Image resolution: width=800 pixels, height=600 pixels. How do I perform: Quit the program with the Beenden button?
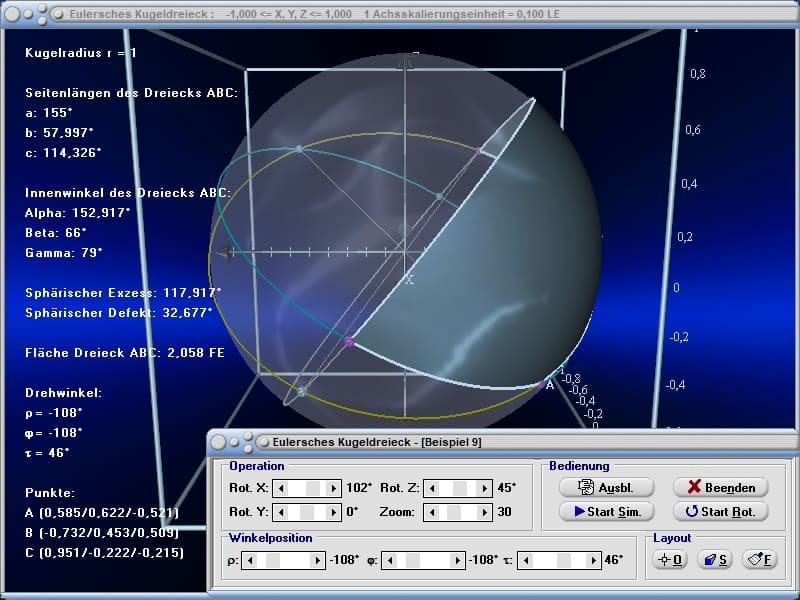[720, 487]
